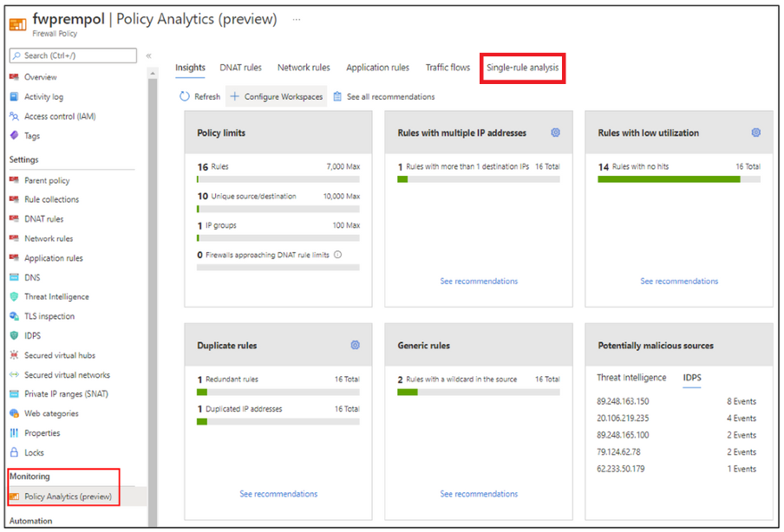Click the Threat Intelligence shield icon
This screenshot has height=532, width=784.
(x=14, y=296)
